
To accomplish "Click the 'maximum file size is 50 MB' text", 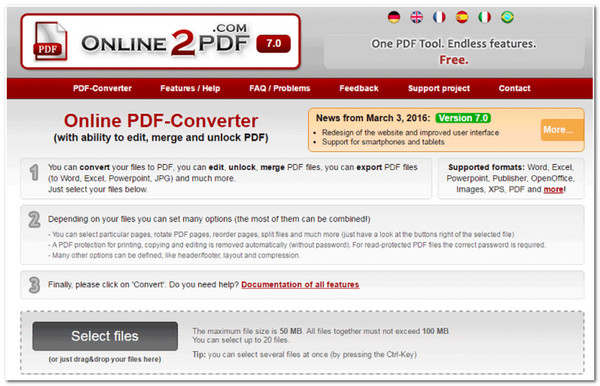I will [321, 331].
